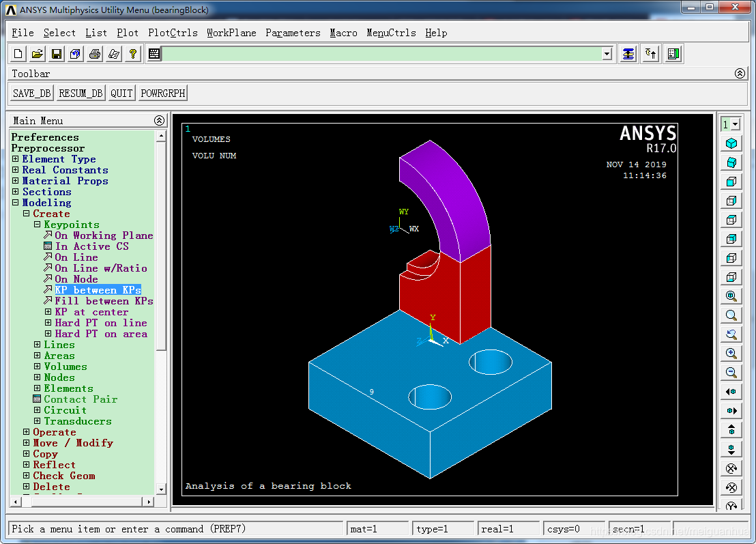Viewport: 756px width, 544px height.
Task: Click the Zoom Back icon
Action: [x=731, y=334]
